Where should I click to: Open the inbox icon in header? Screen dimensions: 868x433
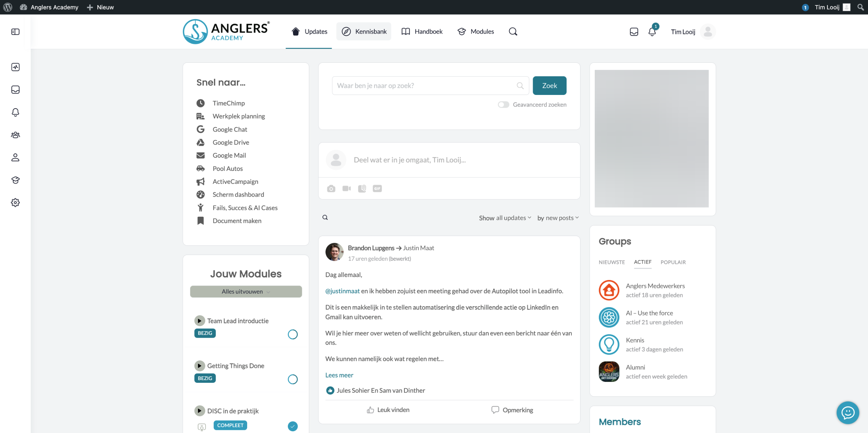[x=634, y=32]
